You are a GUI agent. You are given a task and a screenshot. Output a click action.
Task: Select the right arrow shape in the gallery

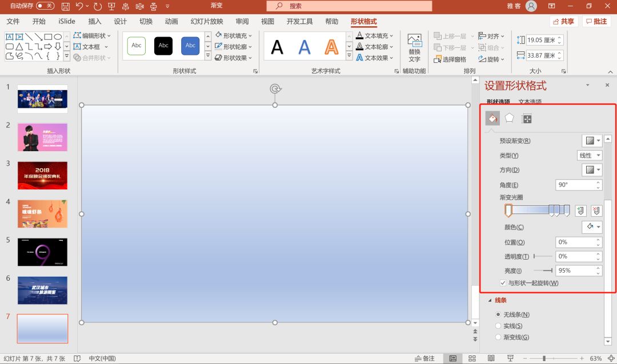pos(48,46)
